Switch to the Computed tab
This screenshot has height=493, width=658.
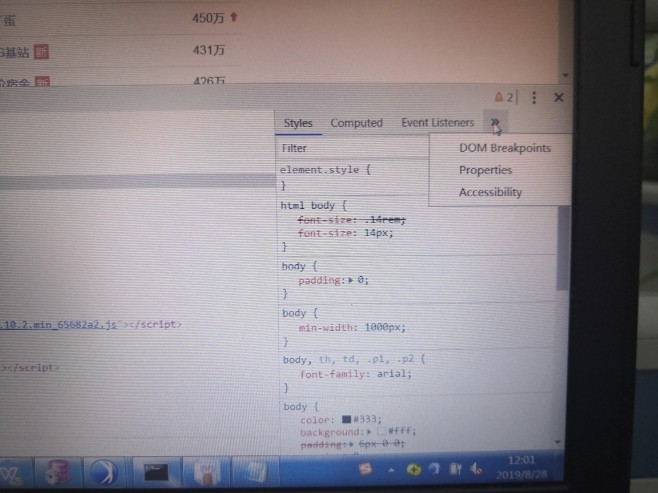tap(356, 123)
